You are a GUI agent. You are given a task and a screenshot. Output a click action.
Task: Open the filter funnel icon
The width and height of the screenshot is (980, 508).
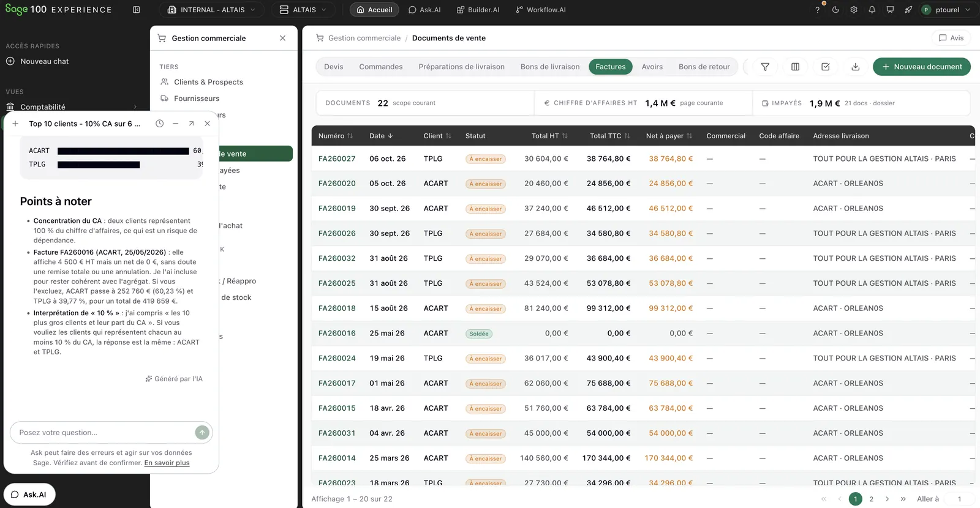(765, 67)
